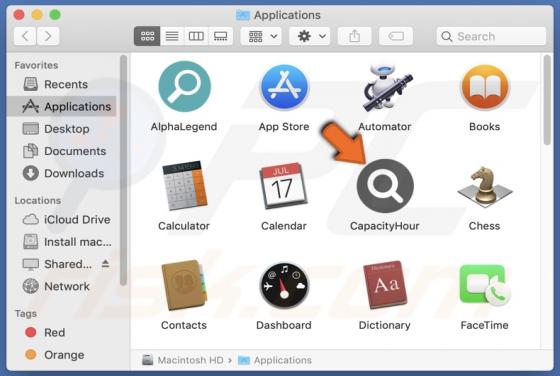Open the AlphaLegend application icon
The height and width of the screenshot is (376, 560).
(x=184, y=86)
